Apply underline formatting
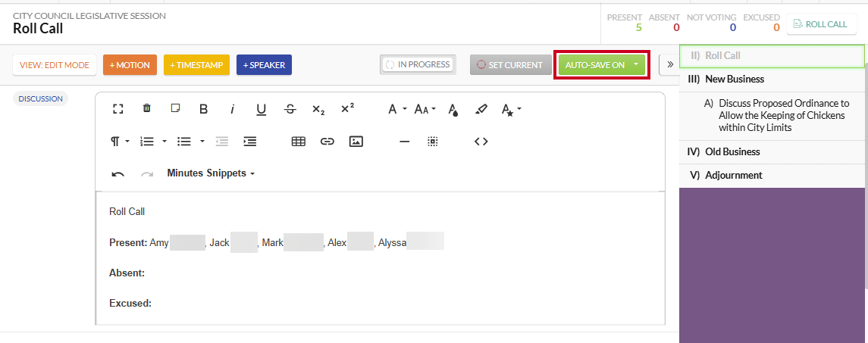868x343 pixels. [x=262, y=110]
